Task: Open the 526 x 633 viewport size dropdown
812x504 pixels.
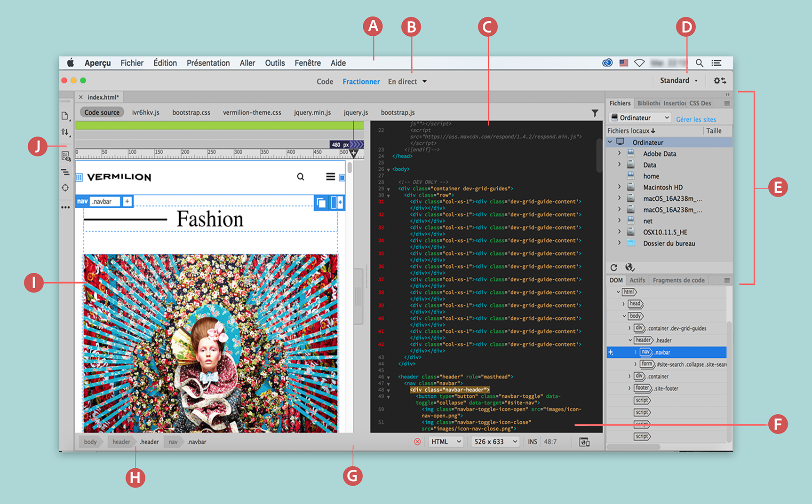Action: point(495,441)
